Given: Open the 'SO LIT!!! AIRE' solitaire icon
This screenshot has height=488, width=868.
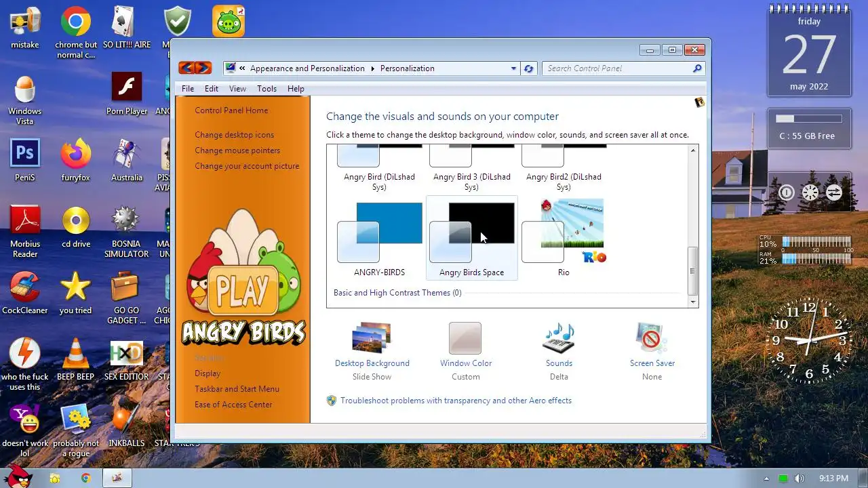Looking at the screenshot, I should 127,28.
